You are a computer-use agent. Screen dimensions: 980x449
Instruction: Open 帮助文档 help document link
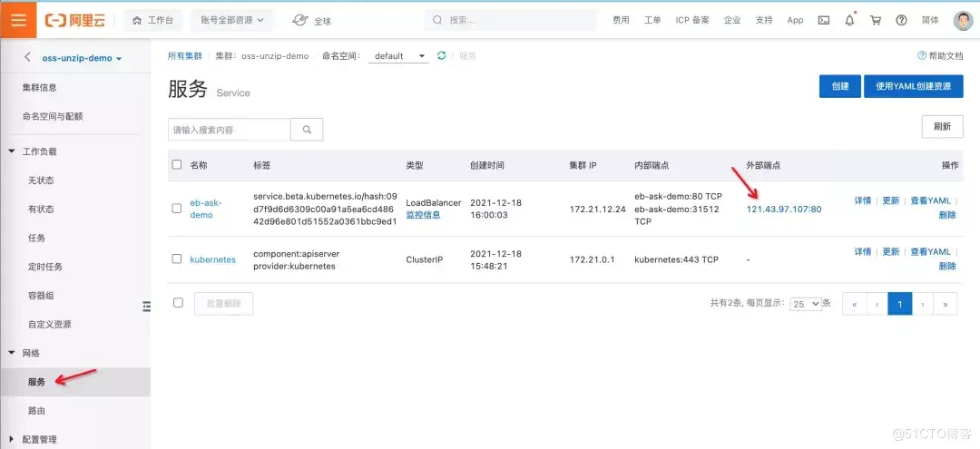click(940, 55)
